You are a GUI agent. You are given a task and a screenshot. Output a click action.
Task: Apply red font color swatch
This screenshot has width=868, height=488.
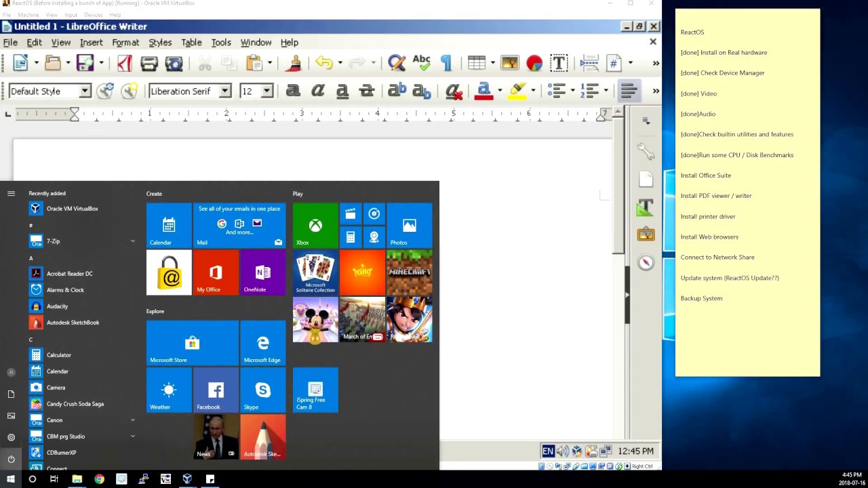[484, 91]
